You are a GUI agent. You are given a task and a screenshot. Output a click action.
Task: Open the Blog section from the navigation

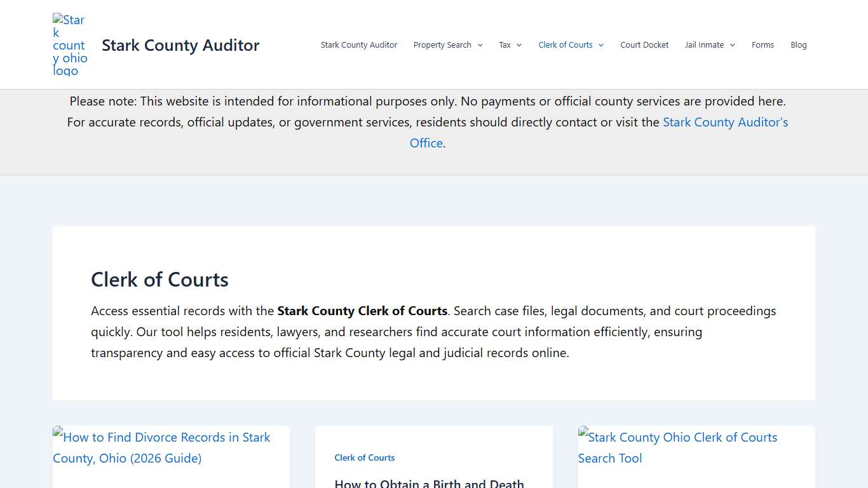(x=798, y=44)
